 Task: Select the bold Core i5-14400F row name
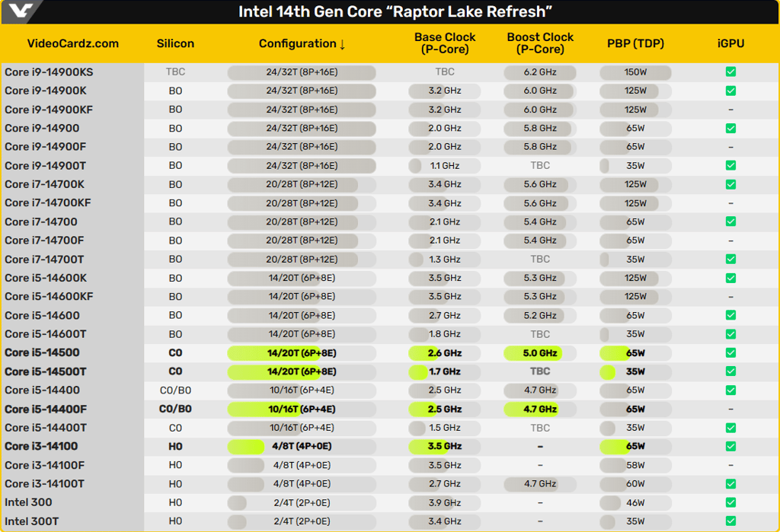pyautogui.click(x=45, y=409)
